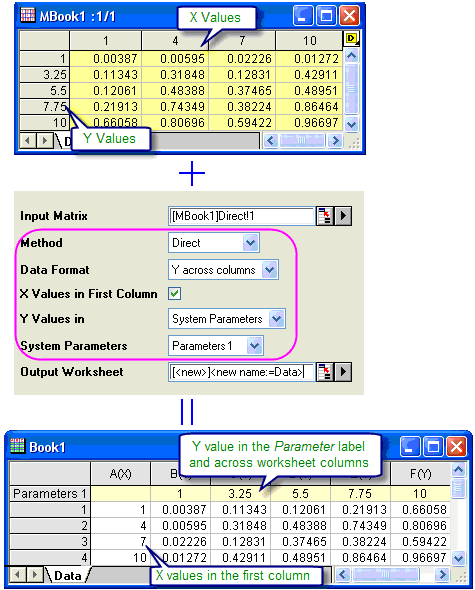Open the arrow flyout next to Output Worksheet
The image size is (475, 590).
point(343,372)
